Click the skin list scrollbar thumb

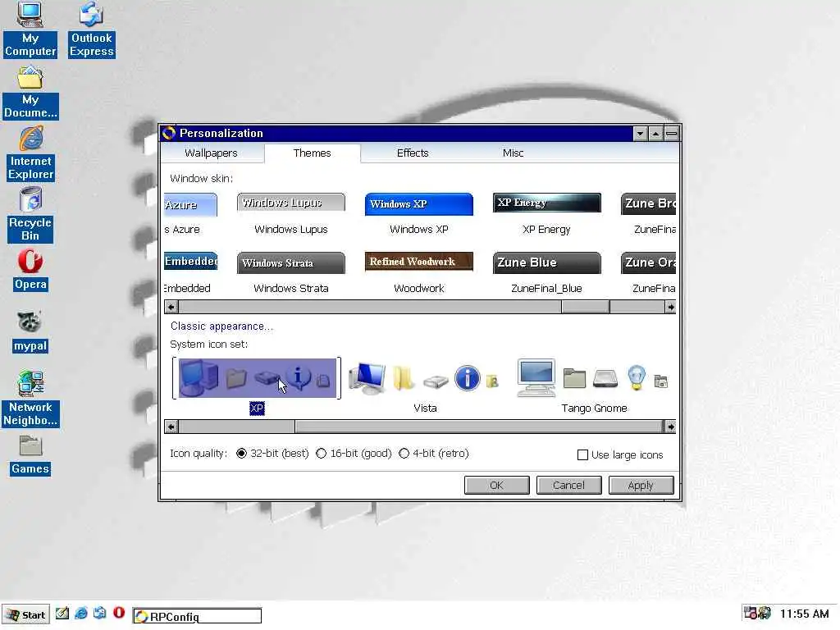(586, 307)
